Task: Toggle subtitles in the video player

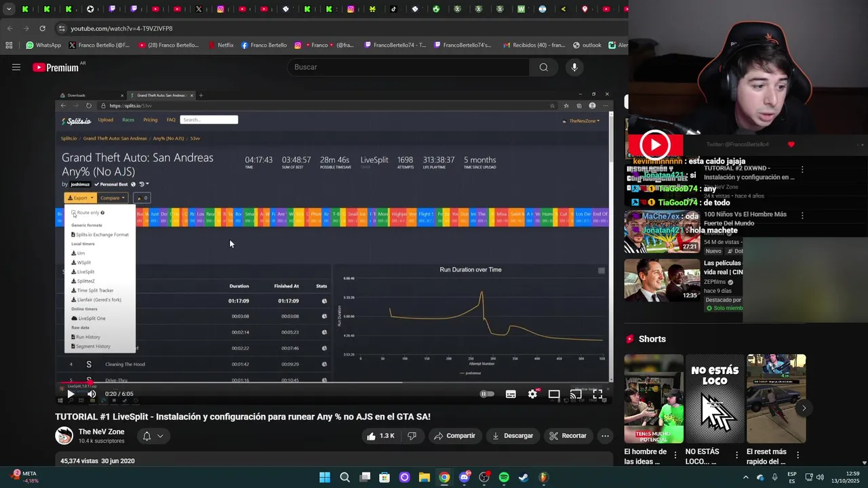Action: pos(511,394)
